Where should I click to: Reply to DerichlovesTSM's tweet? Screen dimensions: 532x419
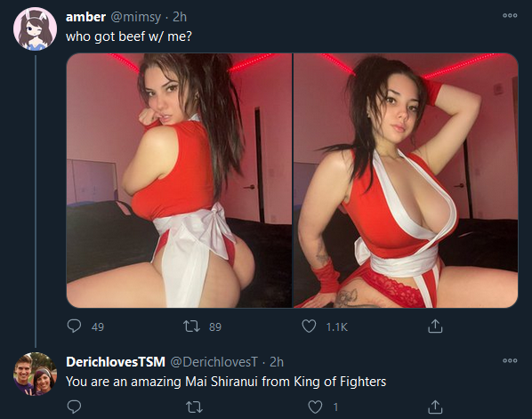[x=74, y=407]
